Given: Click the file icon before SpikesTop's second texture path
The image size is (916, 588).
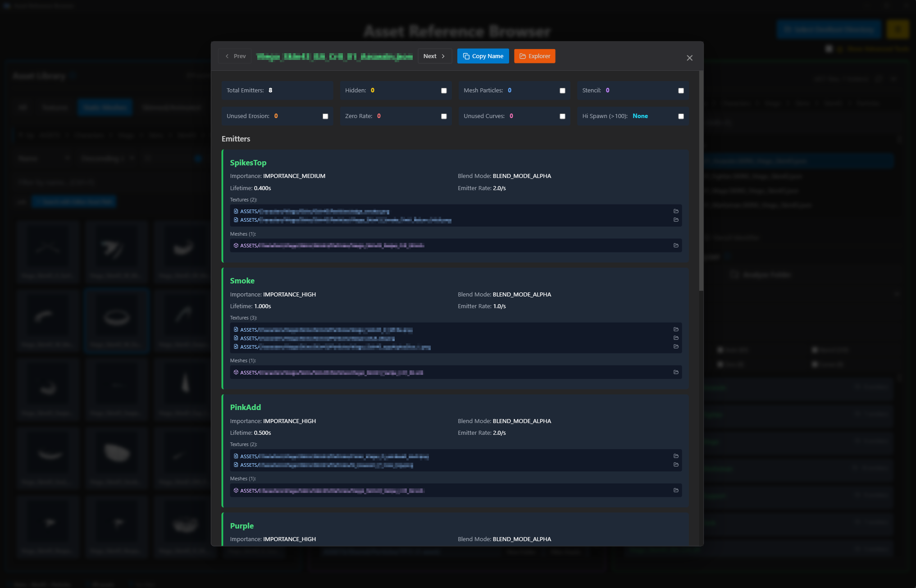Looking at the screenshot, I should (236, 220).
